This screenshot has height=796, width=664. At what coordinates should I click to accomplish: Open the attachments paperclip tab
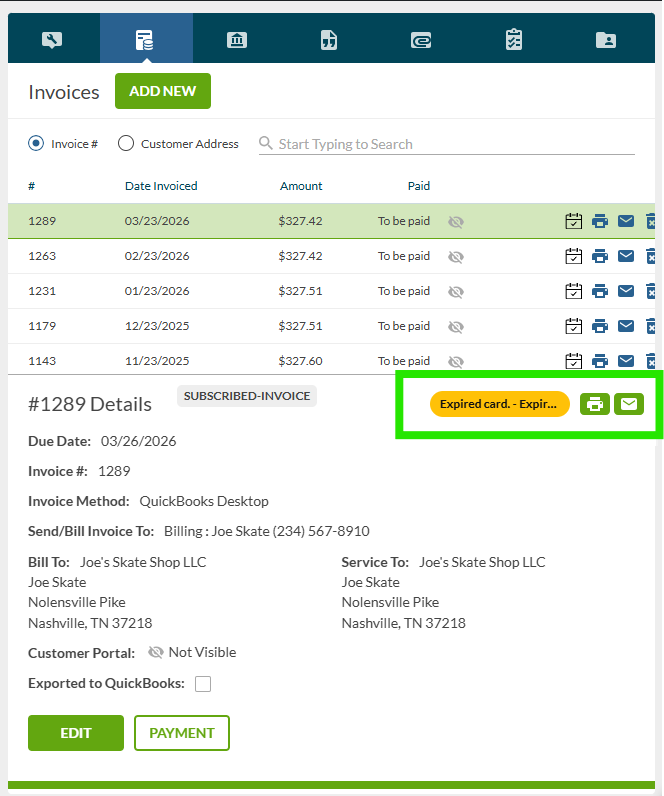coord(421,40)
